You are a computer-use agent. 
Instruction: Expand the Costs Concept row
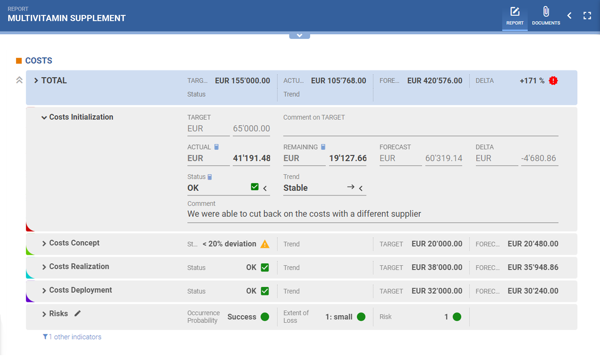[x=44, y=243]
